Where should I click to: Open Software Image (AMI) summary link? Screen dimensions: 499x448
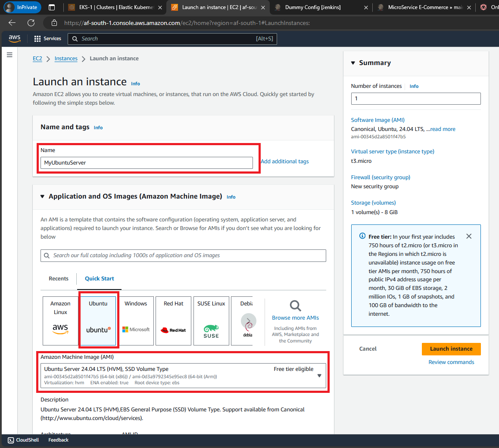coord(378,120)
